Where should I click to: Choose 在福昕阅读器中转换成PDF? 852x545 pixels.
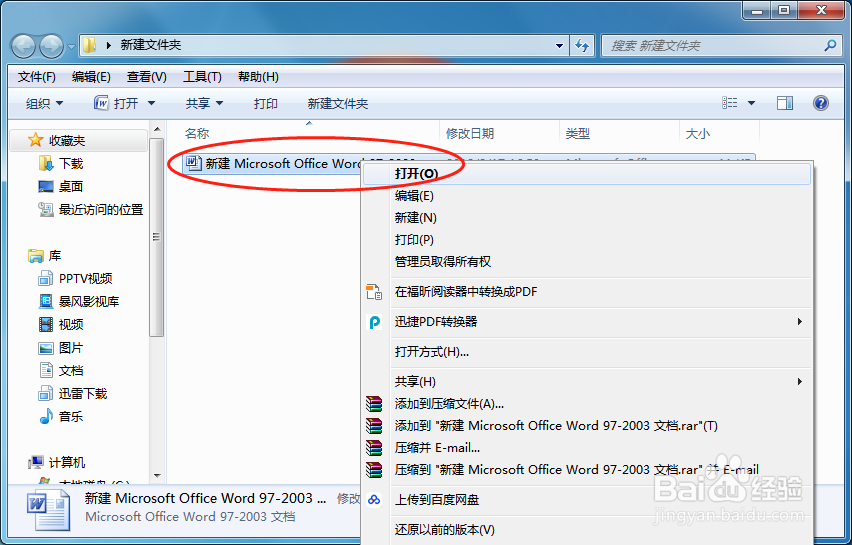tap(587, 292)
